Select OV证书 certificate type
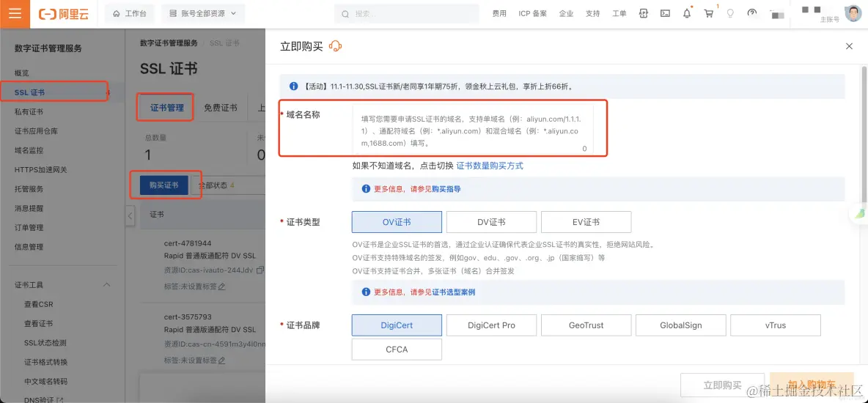868x403 pixels. 397,222
